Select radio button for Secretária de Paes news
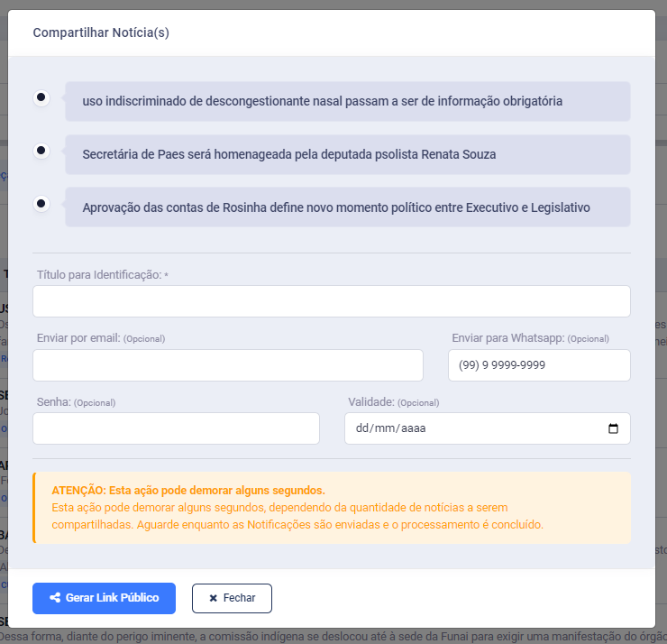 coord(41,151)
